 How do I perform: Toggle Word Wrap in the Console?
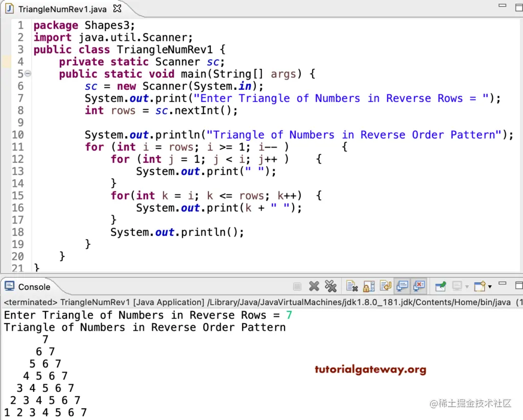point(386,286)
